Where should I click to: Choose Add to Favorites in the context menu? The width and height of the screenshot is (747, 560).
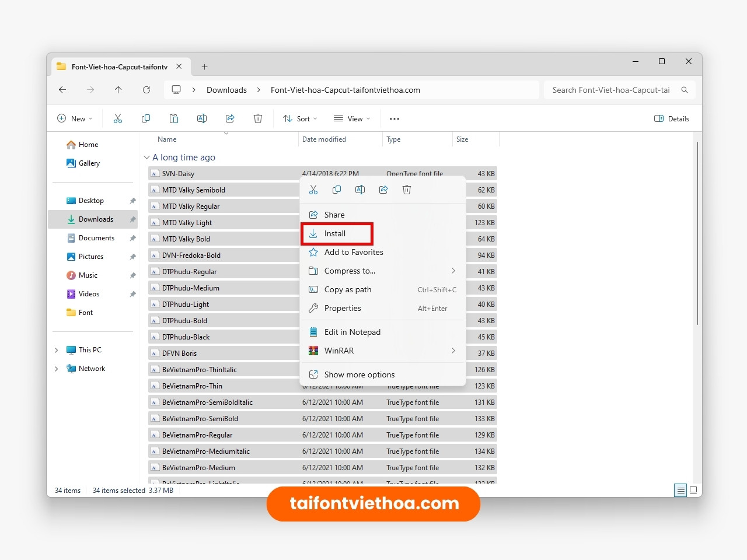click(x=383, y=252)
